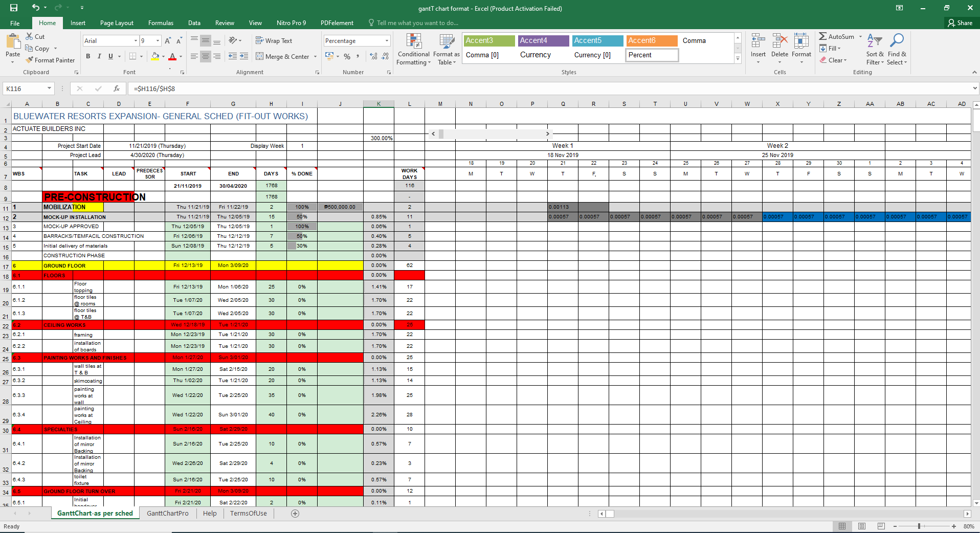Click the Orientation text angle icon

233,41
